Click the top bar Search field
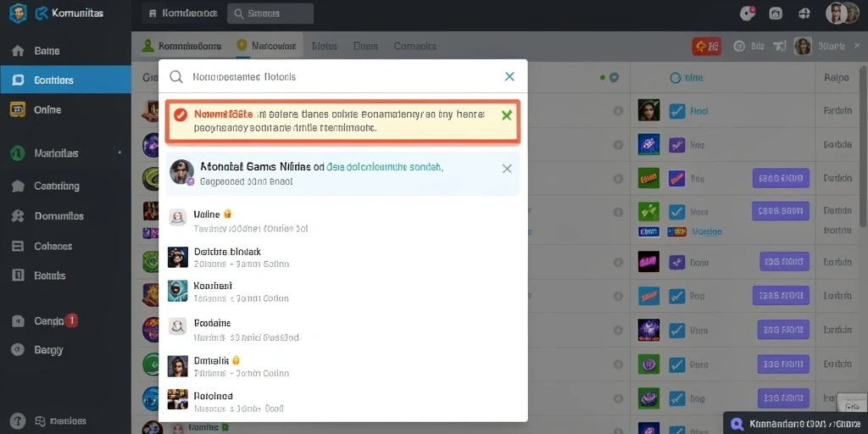Screen dimensions: 868x434 [x=270, y=14]
